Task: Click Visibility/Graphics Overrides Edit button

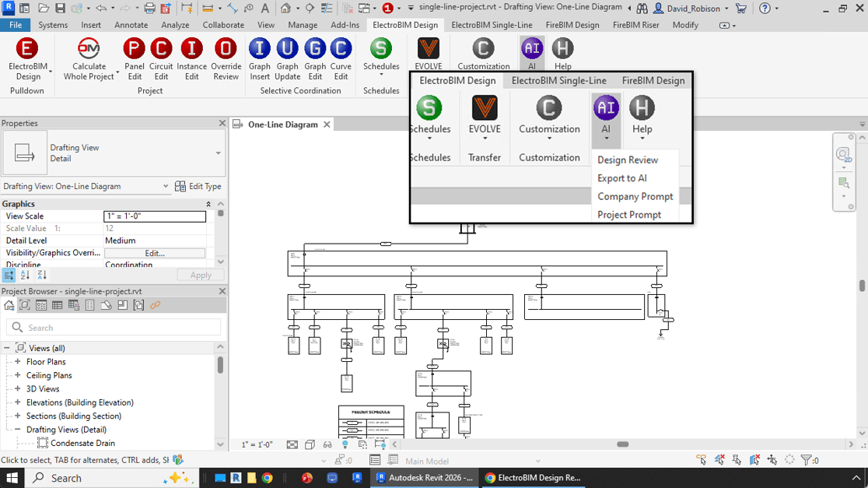Action: 155,253
